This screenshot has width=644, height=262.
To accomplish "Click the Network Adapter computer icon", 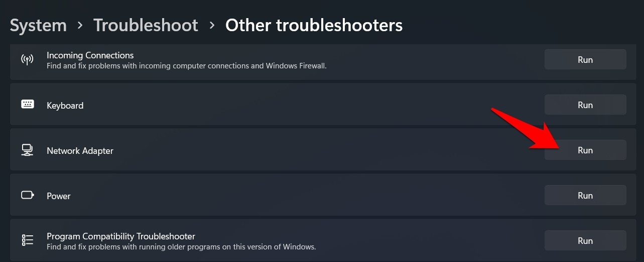I will (x=27, y=150).
